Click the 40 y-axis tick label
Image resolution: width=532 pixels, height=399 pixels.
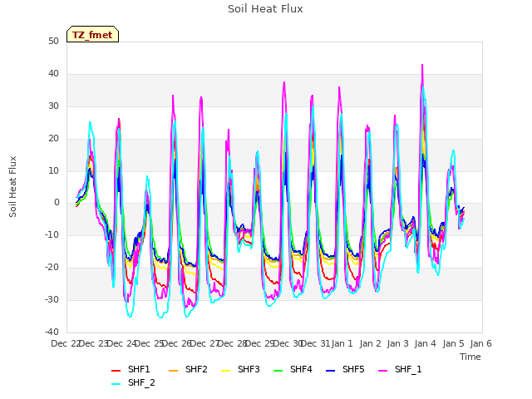click(x=53, y=74)
